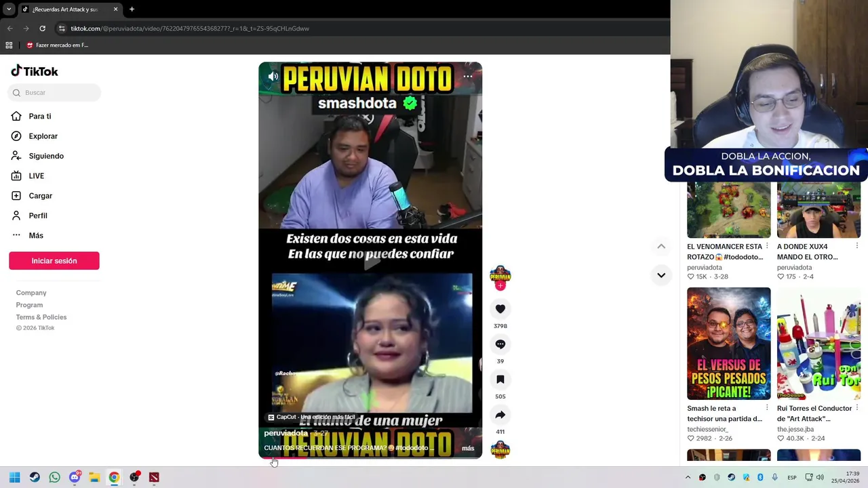Click 'Rui Torres el Conductor de Art Attack' title
This screenshot has height=488, width=868.
coord(814,413)
